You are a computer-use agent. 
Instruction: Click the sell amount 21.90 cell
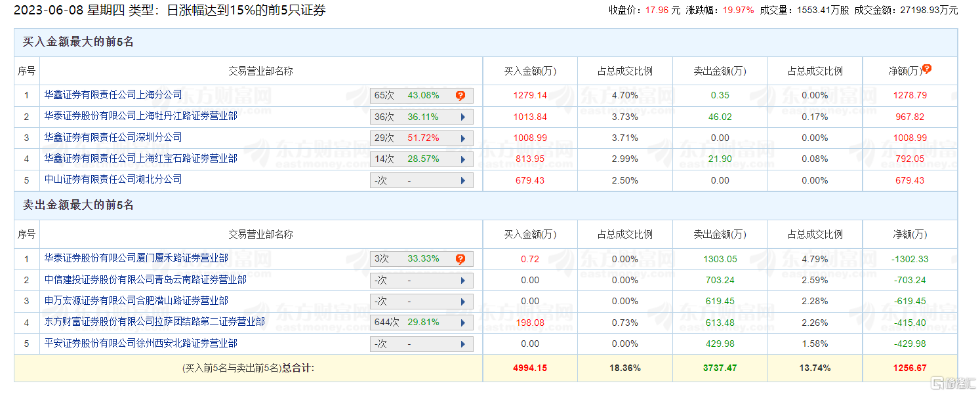click(720, 159)
